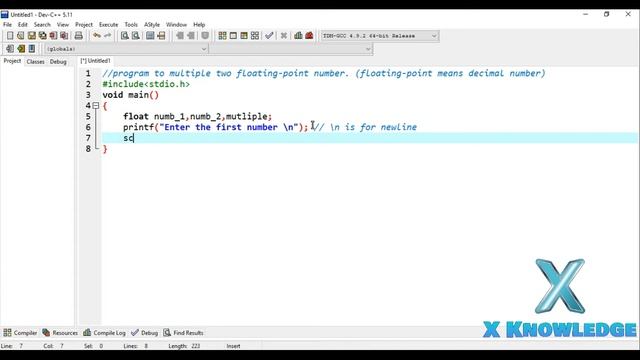Open the Tools menu
This screenshot has width=640, height=360.
(x=131, y=25)
